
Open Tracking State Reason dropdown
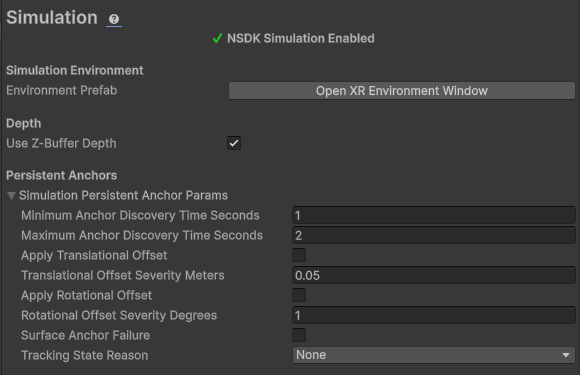pyautogui.click(x=434, y=355)
